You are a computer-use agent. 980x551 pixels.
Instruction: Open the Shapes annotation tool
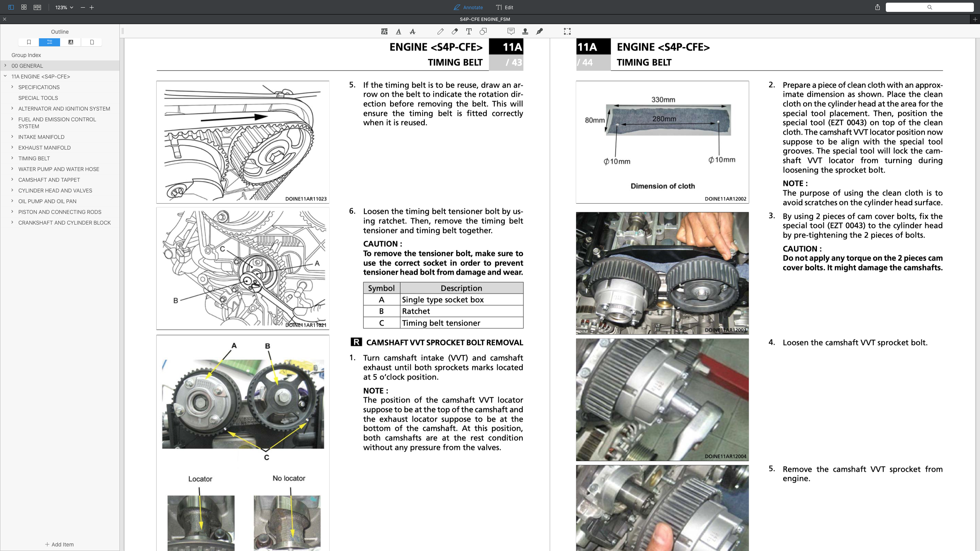point(483,31)
